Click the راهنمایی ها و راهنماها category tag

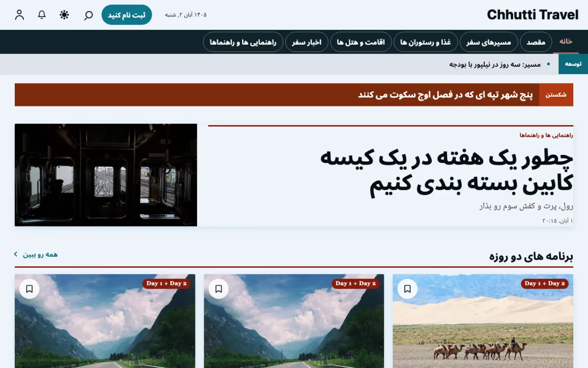tap(546, 135)
